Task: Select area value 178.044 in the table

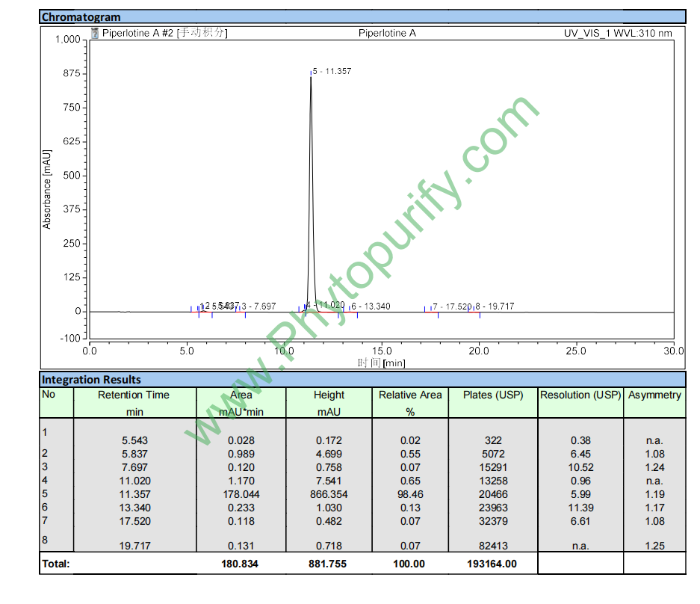Action: coord(241,494)
